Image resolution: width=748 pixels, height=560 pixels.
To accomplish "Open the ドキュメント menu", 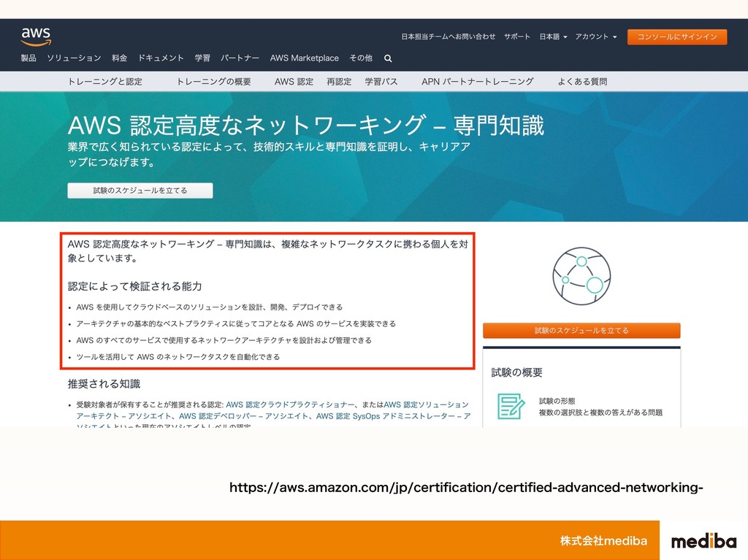I will click(161, 58).
